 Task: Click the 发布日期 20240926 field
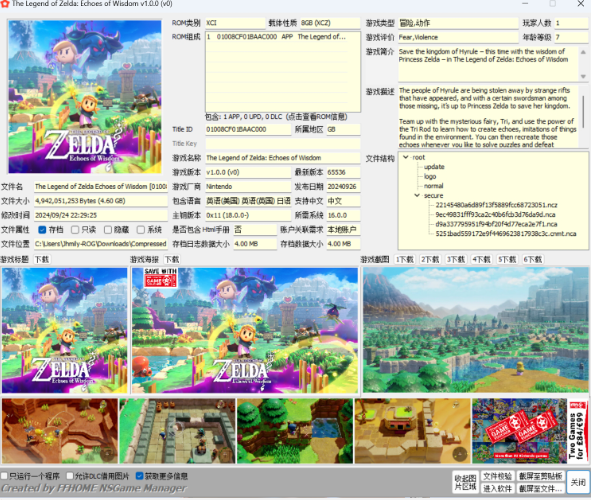click(343, 187)
